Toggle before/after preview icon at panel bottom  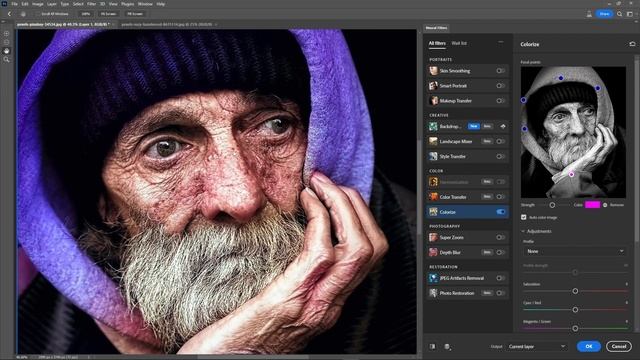coord(432,347)
